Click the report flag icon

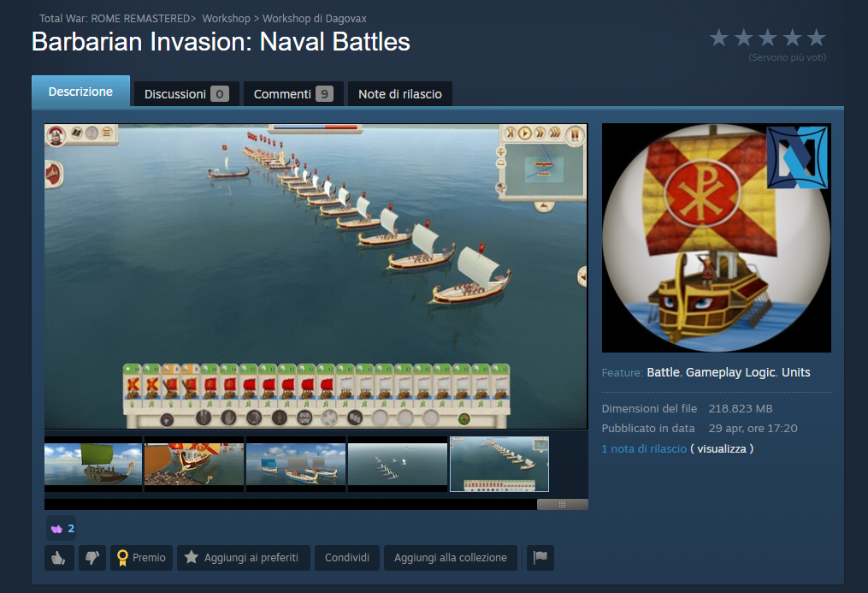click(x=540, y=558)
